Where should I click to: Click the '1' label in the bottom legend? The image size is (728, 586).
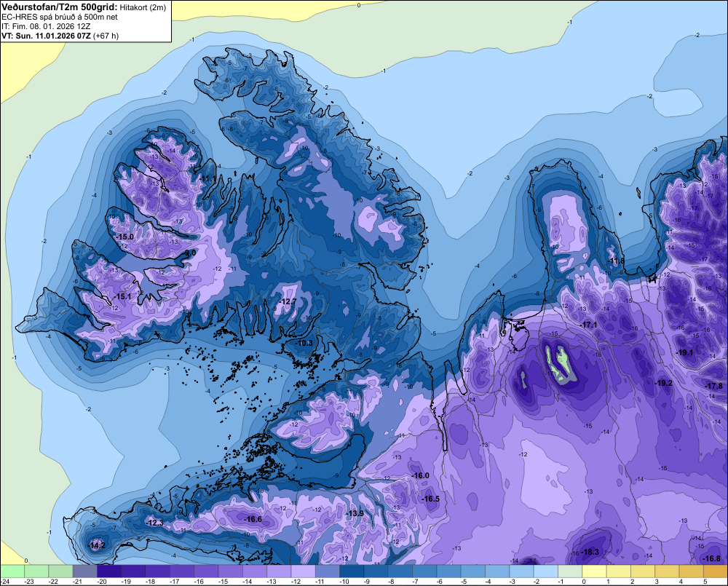[608, 582]
